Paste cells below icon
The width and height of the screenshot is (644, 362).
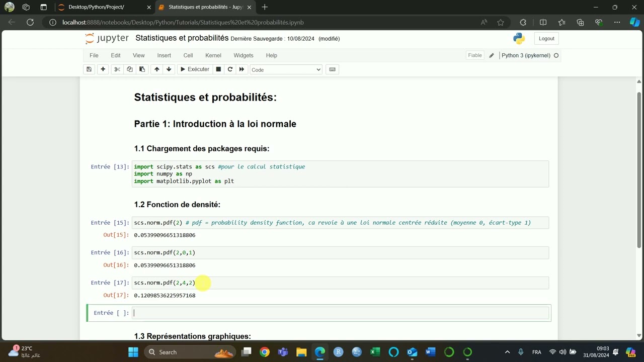[142, 69]
